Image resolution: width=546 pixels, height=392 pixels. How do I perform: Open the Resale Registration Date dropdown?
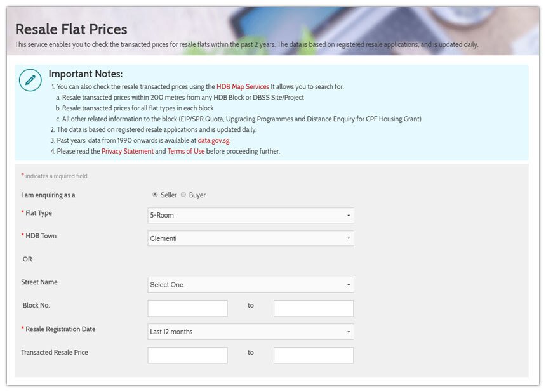click(251, 332)
